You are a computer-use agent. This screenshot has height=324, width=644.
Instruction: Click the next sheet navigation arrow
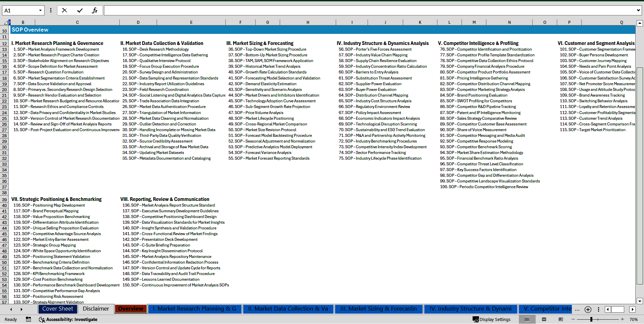[x=21, y=309]
